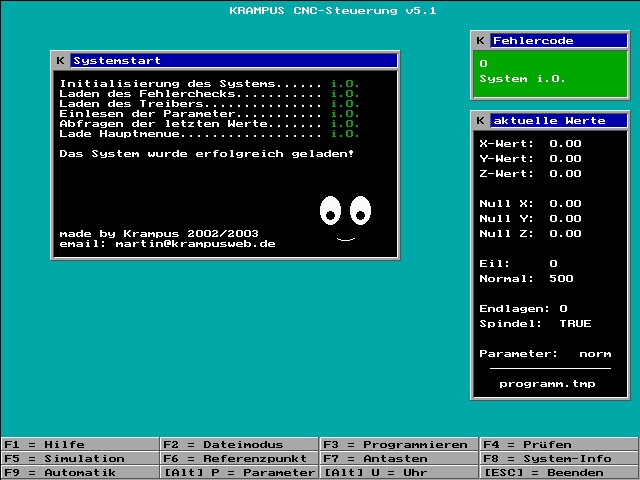The image size is (640, 480).
Task: Click the Null X value row
Action: pyautogui.click(x=530, y=204)
